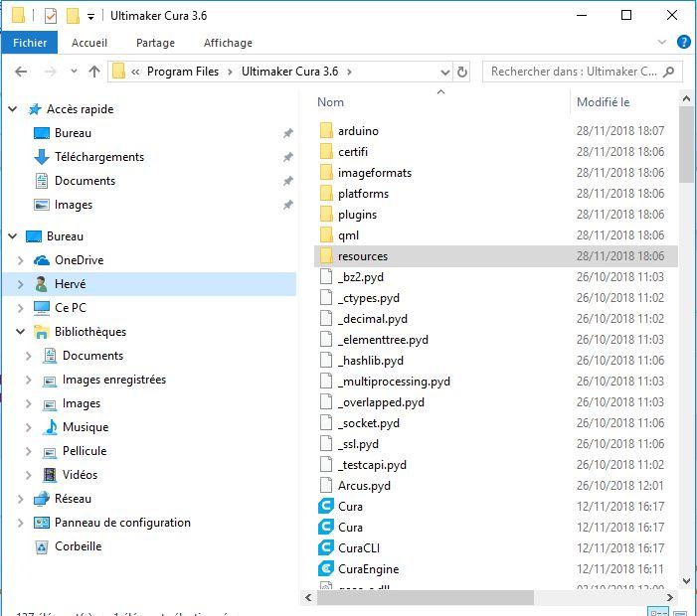Select the platforms folder icon
The image size is (697, 616).
[x=326, y=193]
